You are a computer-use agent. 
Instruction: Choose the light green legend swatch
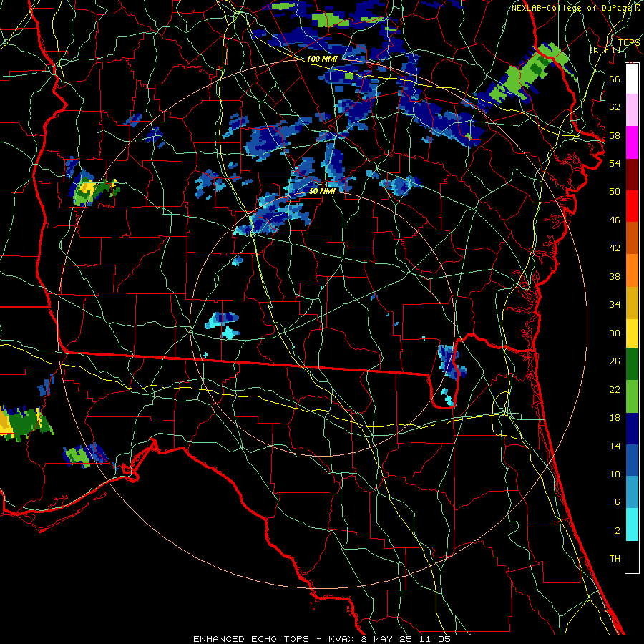[632, 396]
